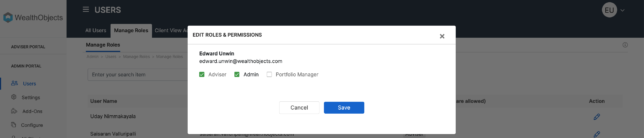Image resolution: width=644 pixels, height=138 pixels.
Task: Open Settings gear icon in sidebar
Action: coord(14,97)
